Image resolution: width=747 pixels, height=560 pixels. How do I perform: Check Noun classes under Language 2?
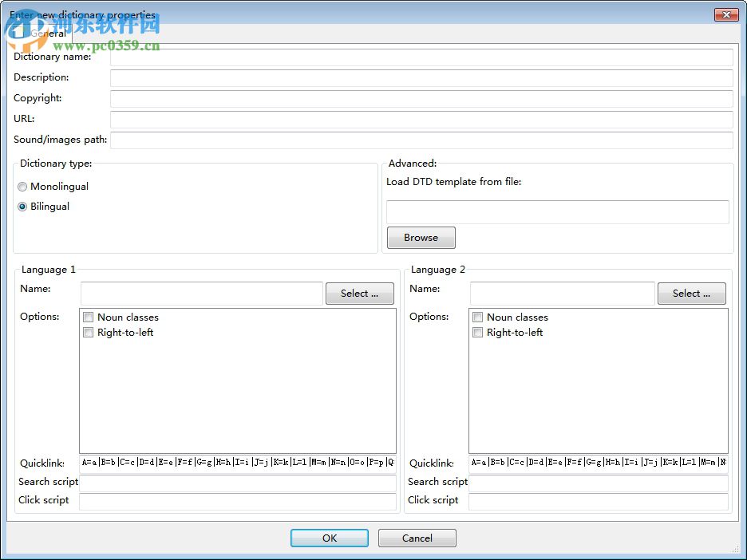click(477, 317)
